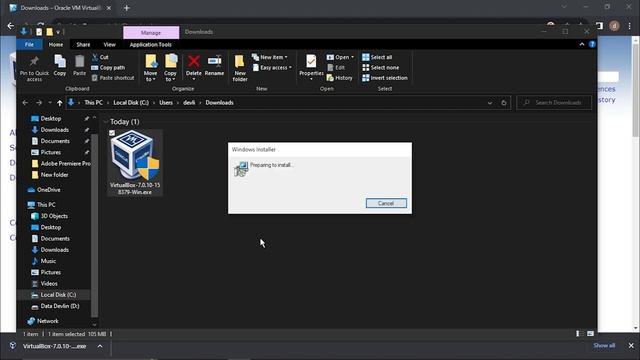The height and width of the screenshot is (360, 640).
Task: Open the Open dropdown in ribbon
Action: point(340,57)
